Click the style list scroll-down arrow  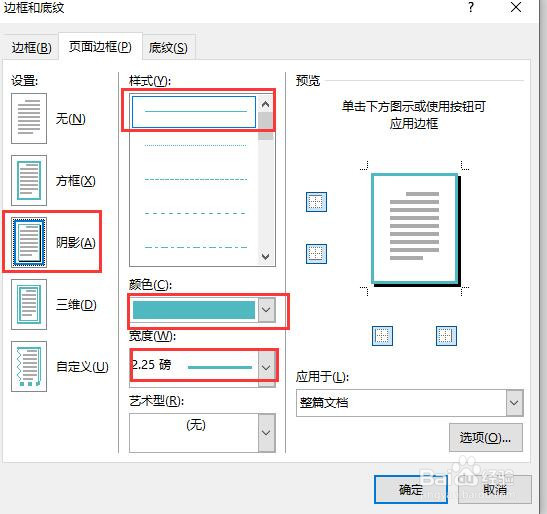(x=266, y=257)
